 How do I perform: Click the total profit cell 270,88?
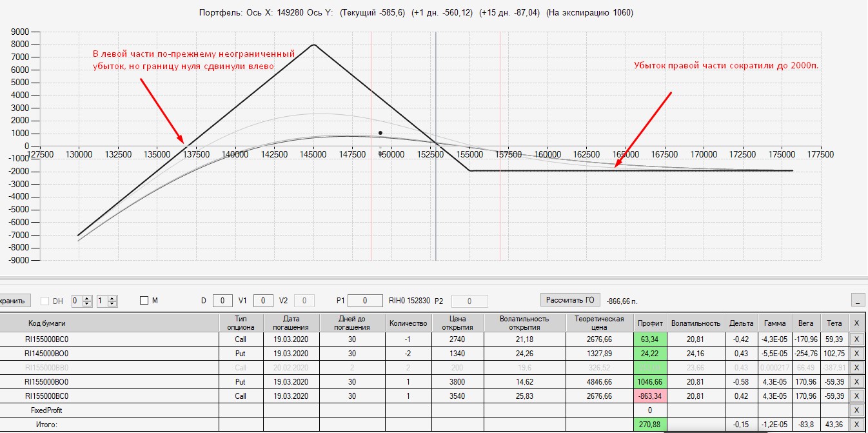[x=650, y=425]
